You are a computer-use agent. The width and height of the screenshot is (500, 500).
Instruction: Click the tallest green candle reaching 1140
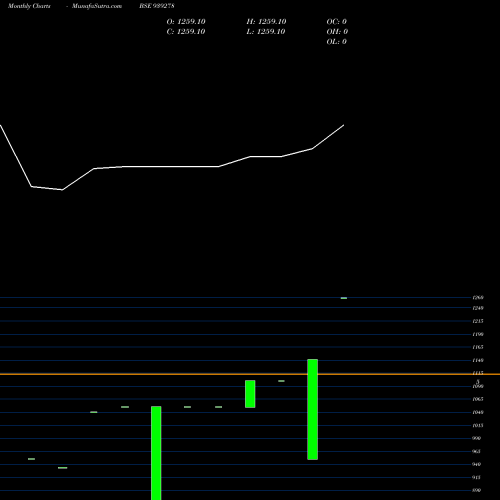click(312, 409)
